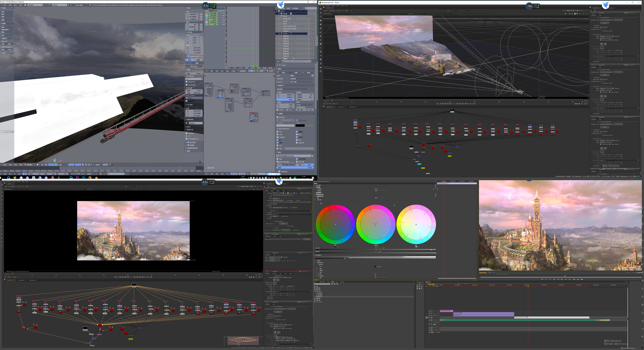Open Transform nodes icon in finalwonder6 Nuke toolbar
The width and height of the screenshot is (644, 350).
pyautogui.click(x=321, y=40)
